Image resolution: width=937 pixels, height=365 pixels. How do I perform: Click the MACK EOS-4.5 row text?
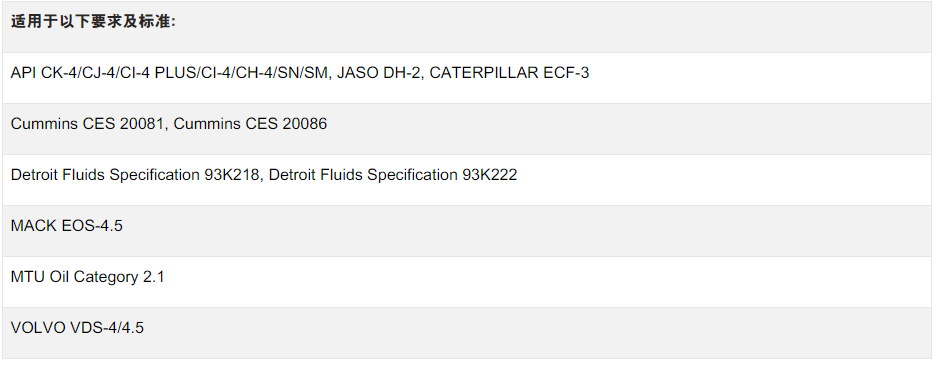coord(67,226)
